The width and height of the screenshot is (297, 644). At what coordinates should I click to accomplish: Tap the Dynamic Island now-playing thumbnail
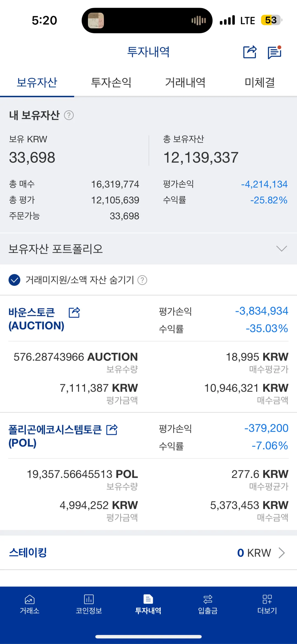96,21
